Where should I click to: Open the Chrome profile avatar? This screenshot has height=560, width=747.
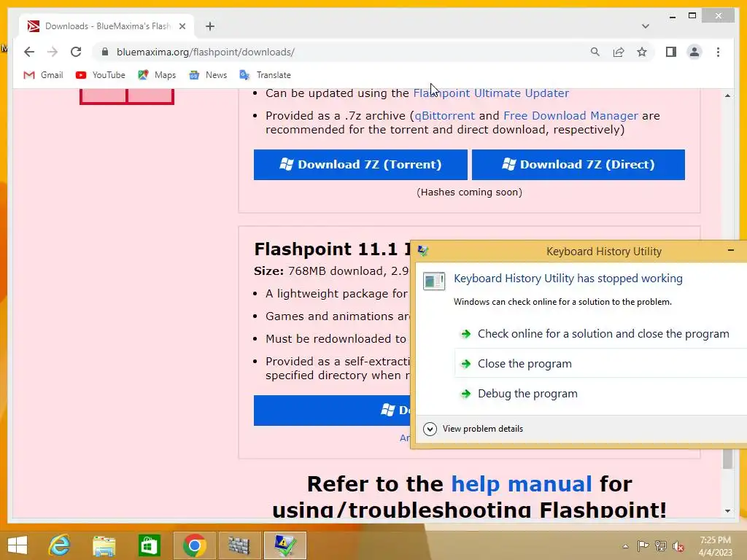pyautogui.click(x=694, y=52)
